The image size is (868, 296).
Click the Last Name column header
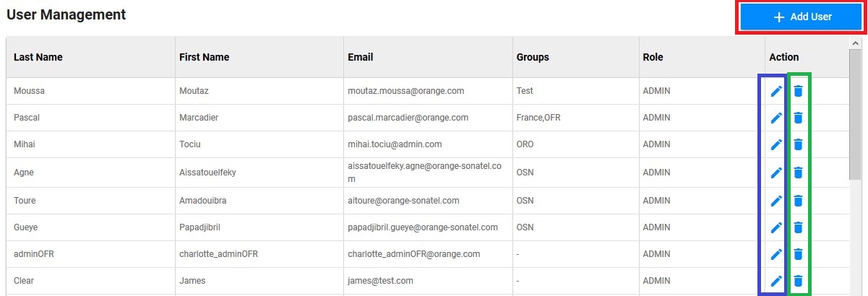click(38, 57)
